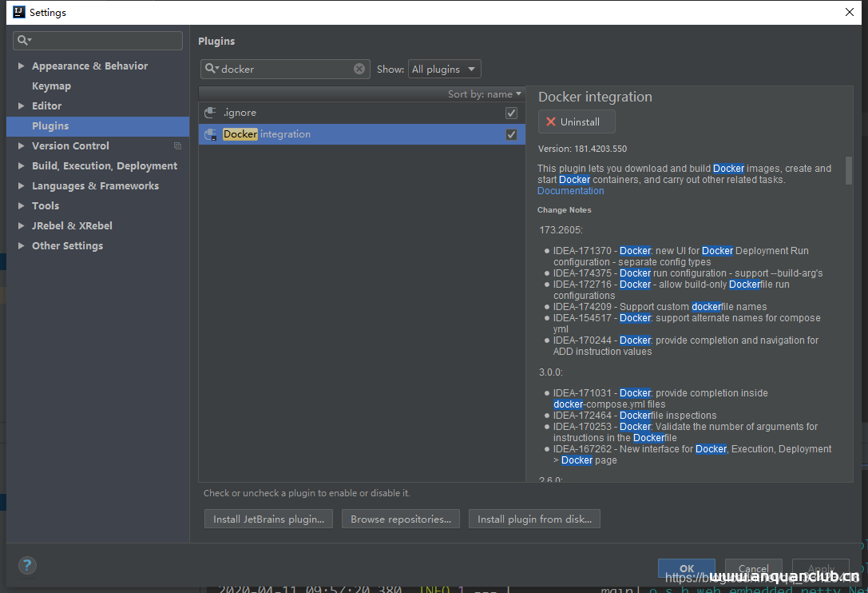
Task: Close the Settings dialog
Action: point(849,12)
